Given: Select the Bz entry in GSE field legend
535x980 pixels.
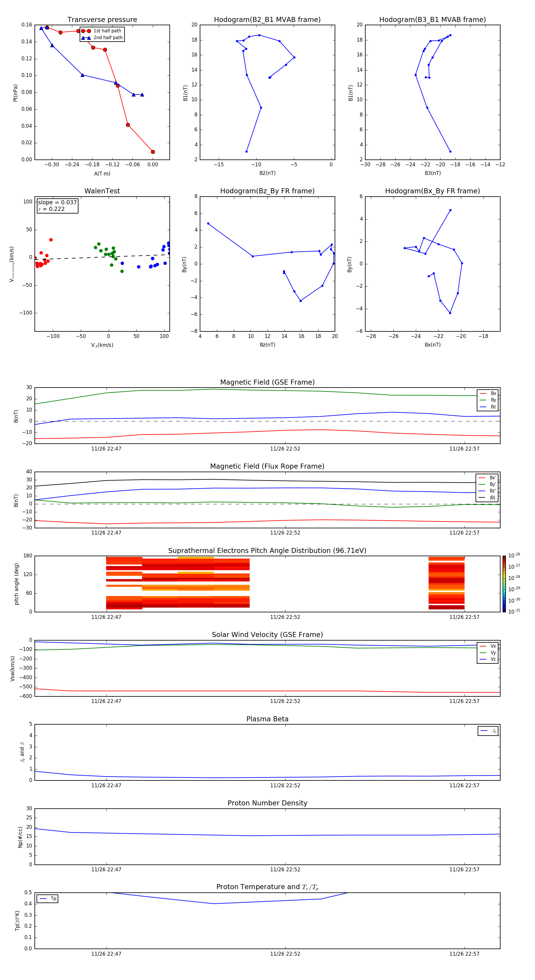Looking at the screenshot, I should pyautogui.click(x=488, y=407).
